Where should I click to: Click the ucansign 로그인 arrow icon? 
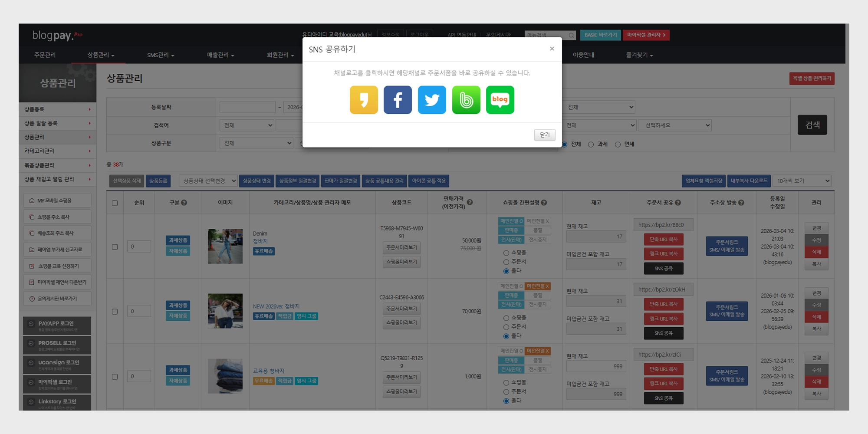tap(31, 363)
